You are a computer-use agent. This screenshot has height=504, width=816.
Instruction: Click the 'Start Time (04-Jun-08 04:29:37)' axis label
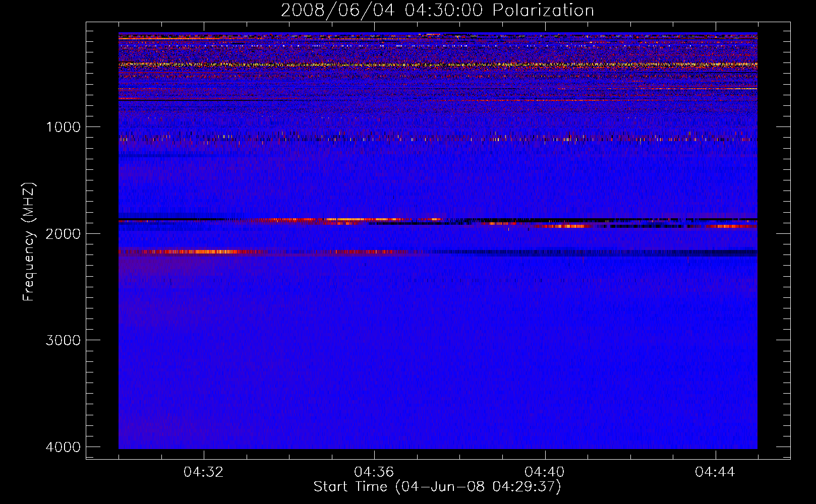[x=437, y=486]
